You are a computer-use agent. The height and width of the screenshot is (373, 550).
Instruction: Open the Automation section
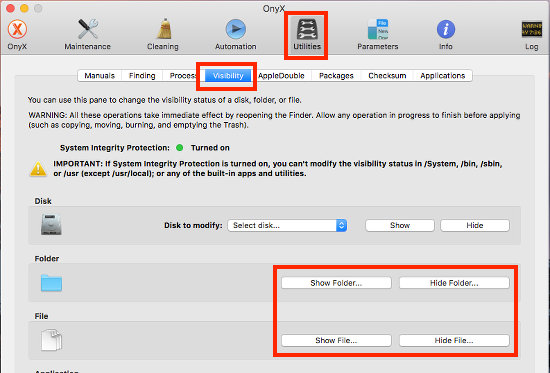(235, 34)
